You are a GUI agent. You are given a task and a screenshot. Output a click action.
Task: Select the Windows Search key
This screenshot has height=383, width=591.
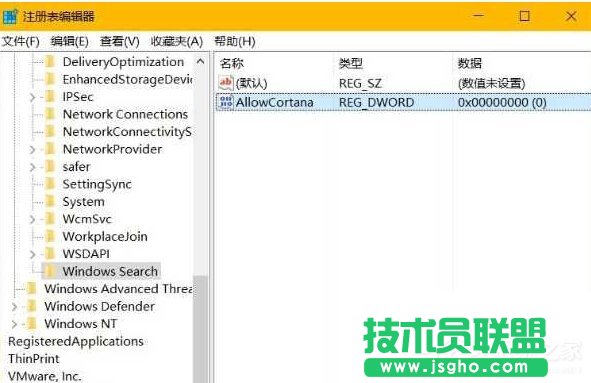110,271
